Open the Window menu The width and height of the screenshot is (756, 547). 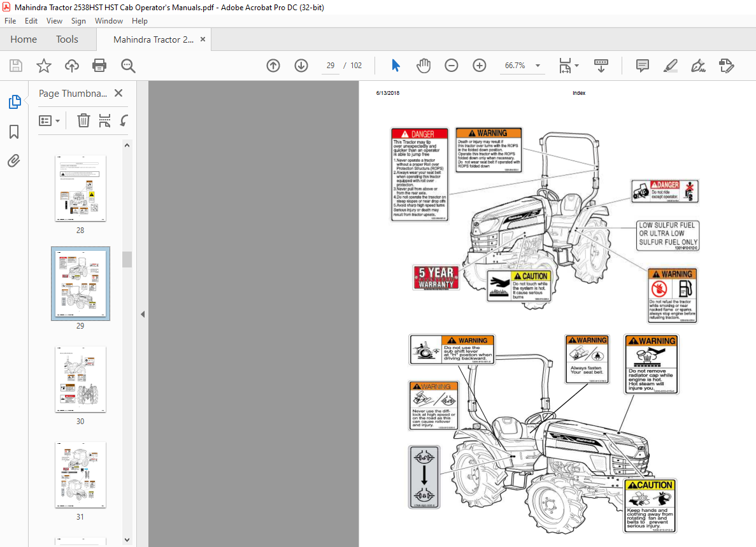[x=109, y=21]
